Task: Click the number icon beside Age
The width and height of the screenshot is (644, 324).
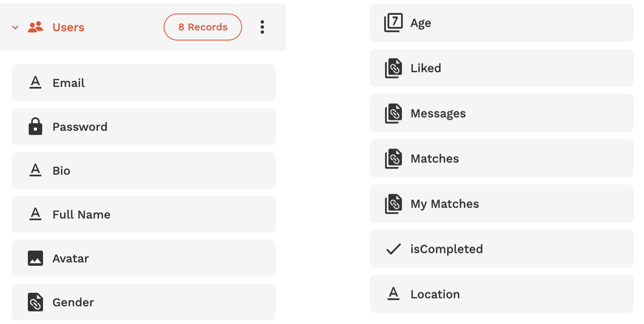Action: 393,23
